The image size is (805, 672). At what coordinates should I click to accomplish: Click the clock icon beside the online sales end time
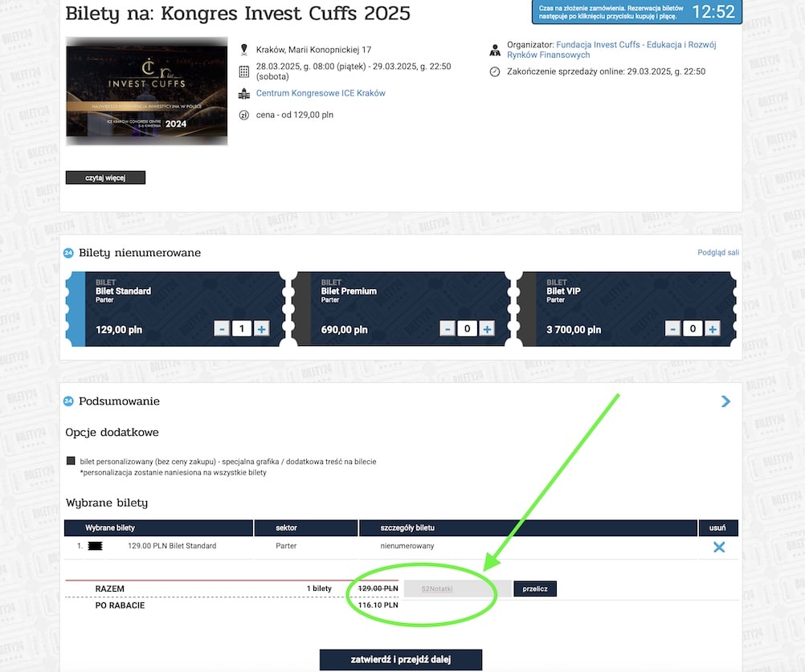point(494,71)
